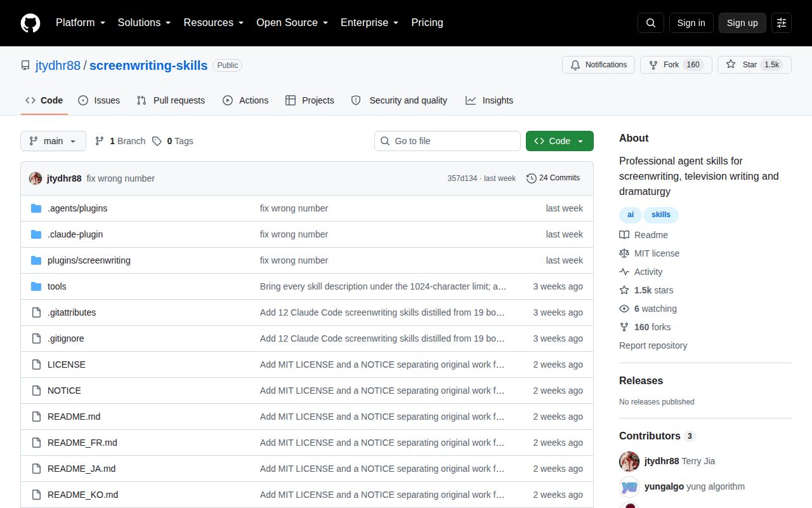
Task: Open appearance settings icon beside Sign up
Action: 782,23
